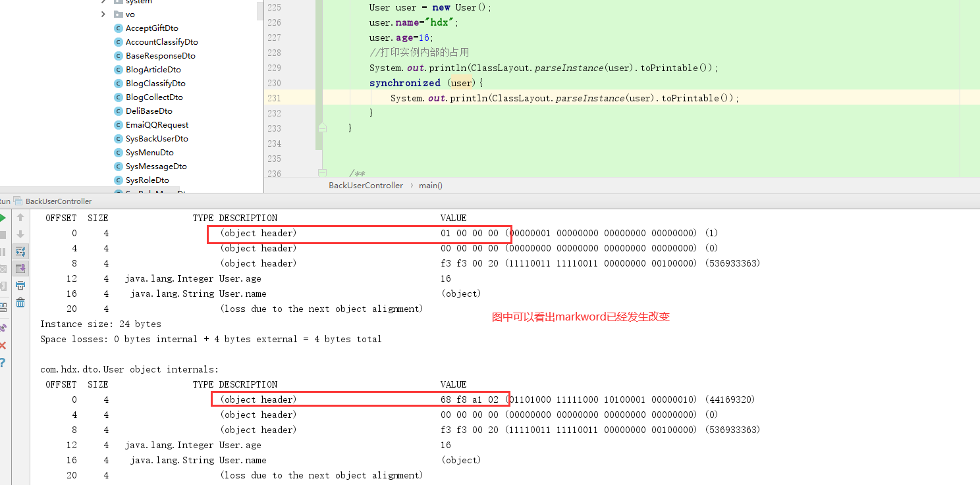
Task: Open the SysMenuDto class
Action: [x=148, y=152]
